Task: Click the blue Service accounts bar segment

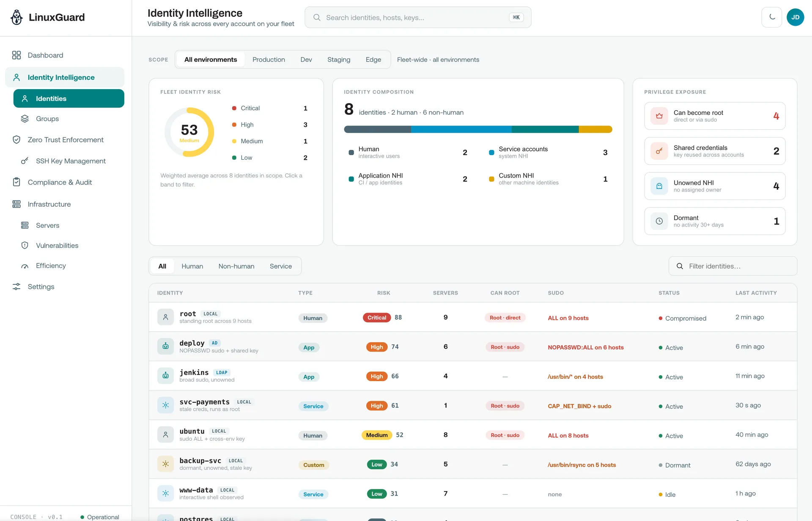Action: click(x=461, y=129)
